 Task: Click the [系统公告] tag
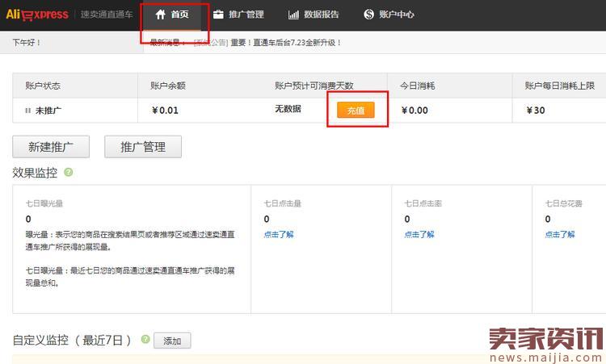tap(211, 43)
